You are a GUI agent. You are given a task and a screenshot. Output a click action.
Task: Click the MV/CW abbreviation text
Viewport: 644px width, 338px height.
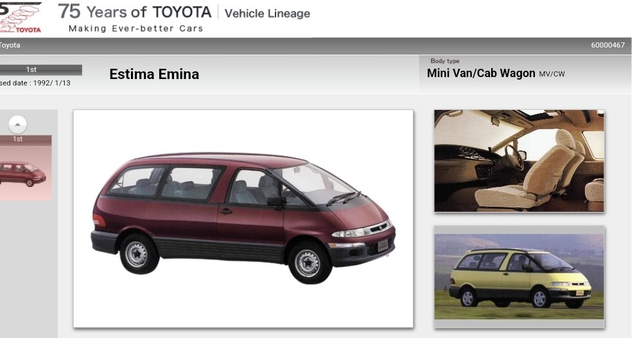tap(552, 74)
